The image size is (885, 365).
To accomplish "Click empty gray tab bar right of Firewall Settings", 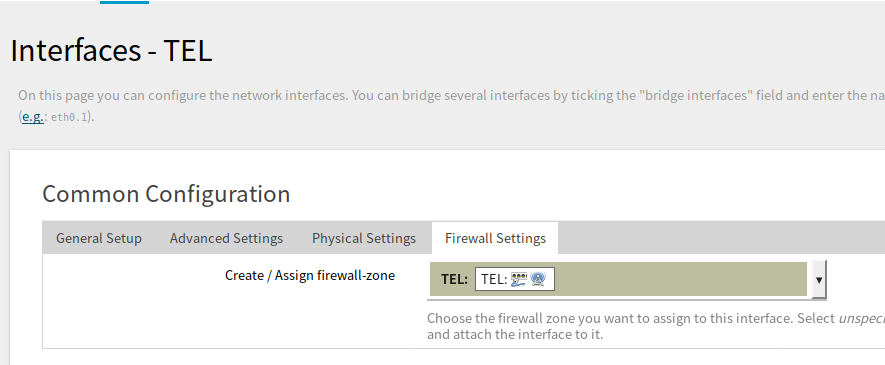I will pos(721,238).
